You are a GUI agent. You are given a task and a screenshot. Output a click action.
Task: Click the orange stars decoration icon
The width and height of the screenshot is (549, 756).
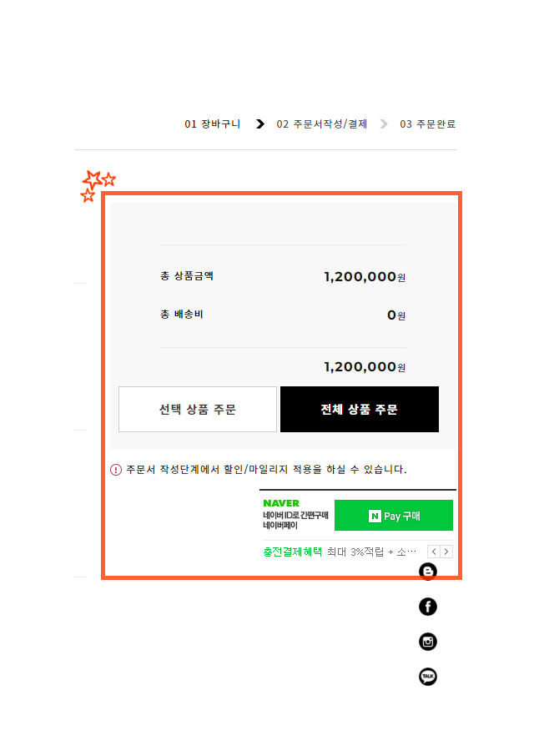pos(97,185)
